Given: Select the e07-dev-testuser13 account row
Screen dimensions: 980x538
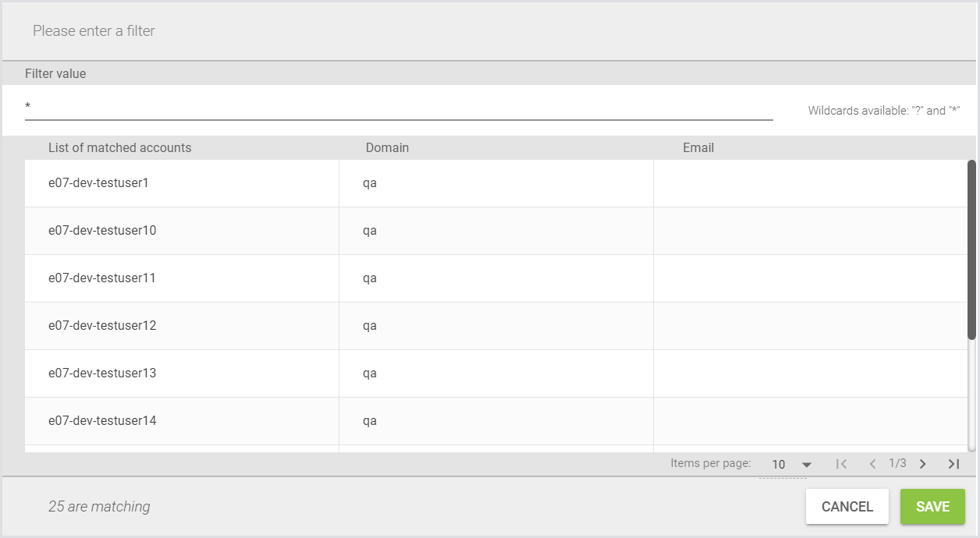Looking at the screenshot, I should [x=102, y=373].
